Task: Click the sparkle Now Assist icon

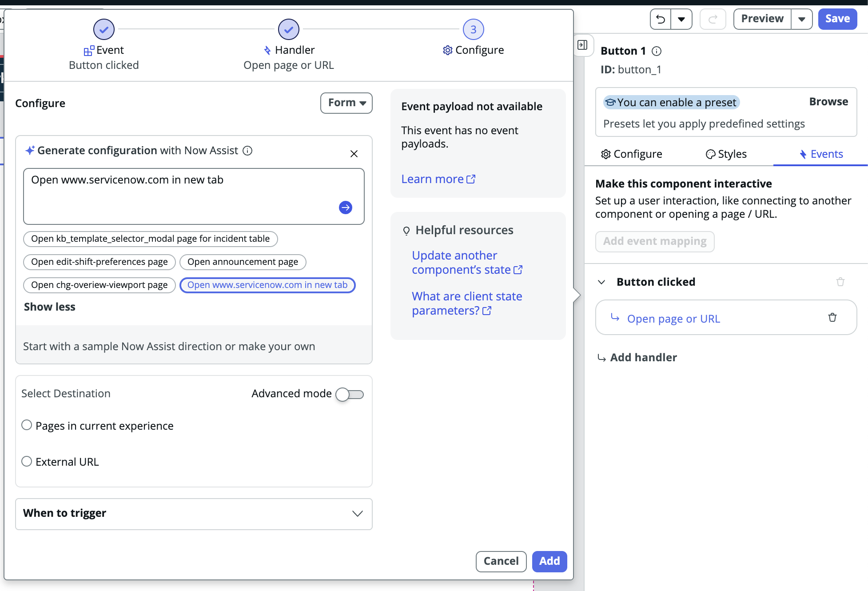Action: point(30,150)
